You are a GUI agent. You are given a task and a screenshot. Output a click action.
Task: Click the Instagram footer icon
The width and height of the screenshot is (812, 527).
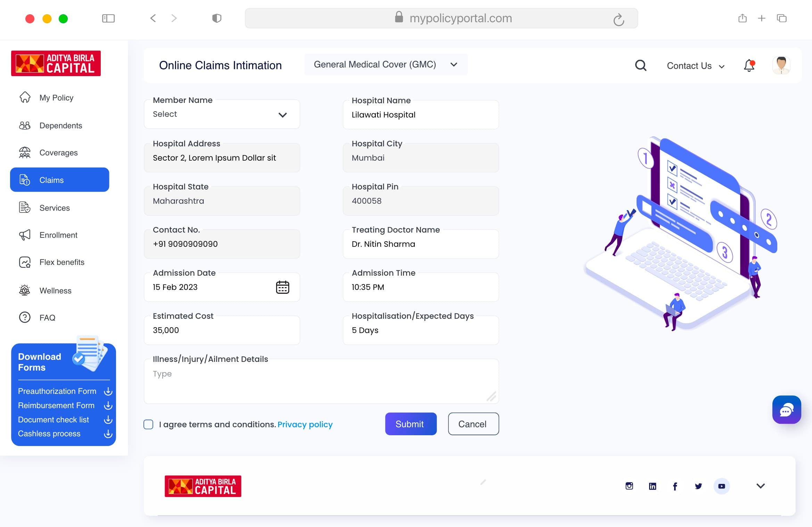629,486
